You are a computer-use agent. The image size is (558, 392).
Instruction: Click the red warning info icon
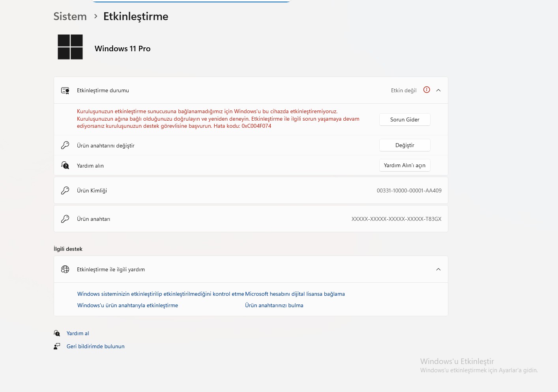coord(427,90)
